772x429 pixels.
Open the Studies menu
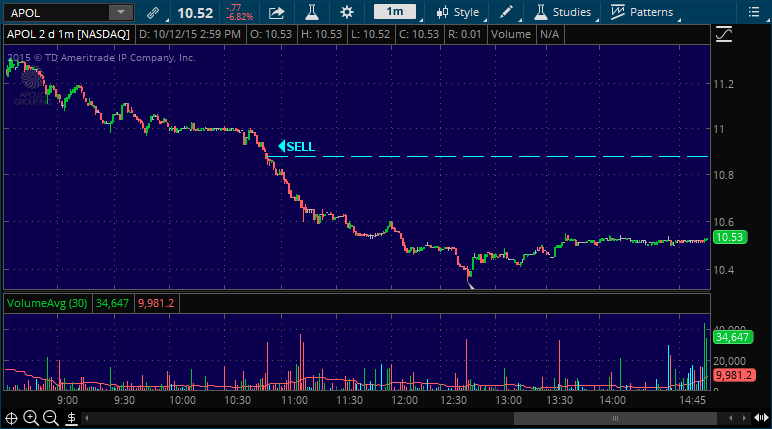563,12
